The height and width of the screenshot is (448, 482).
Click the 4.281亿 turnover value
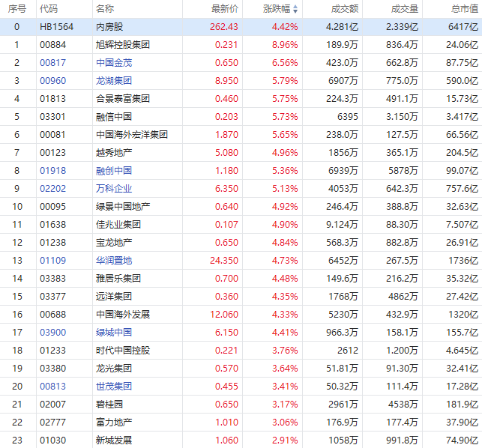click(342, 27)
